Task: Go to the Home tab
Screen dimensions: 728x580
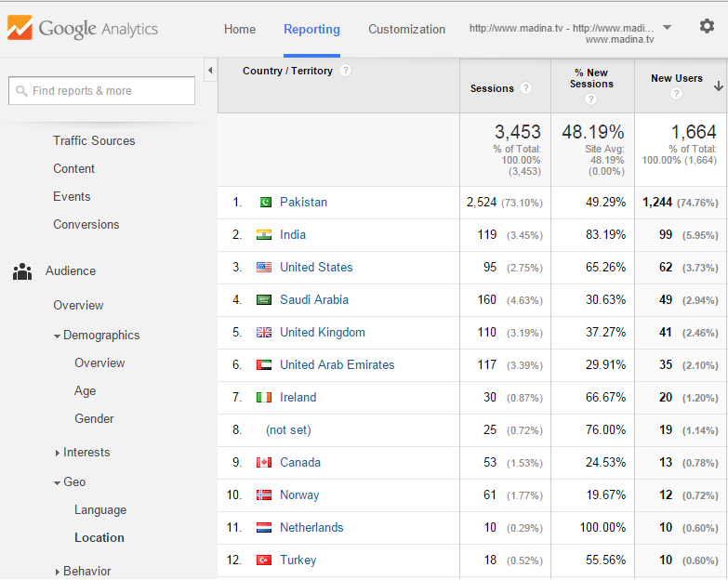Action: 240,29
